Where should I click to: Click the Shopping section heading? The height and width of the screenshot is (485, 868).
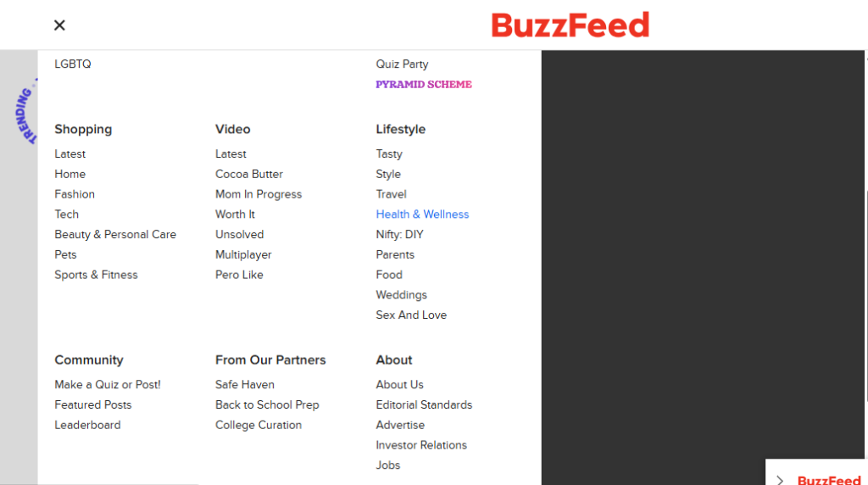[x=83, y=130]
